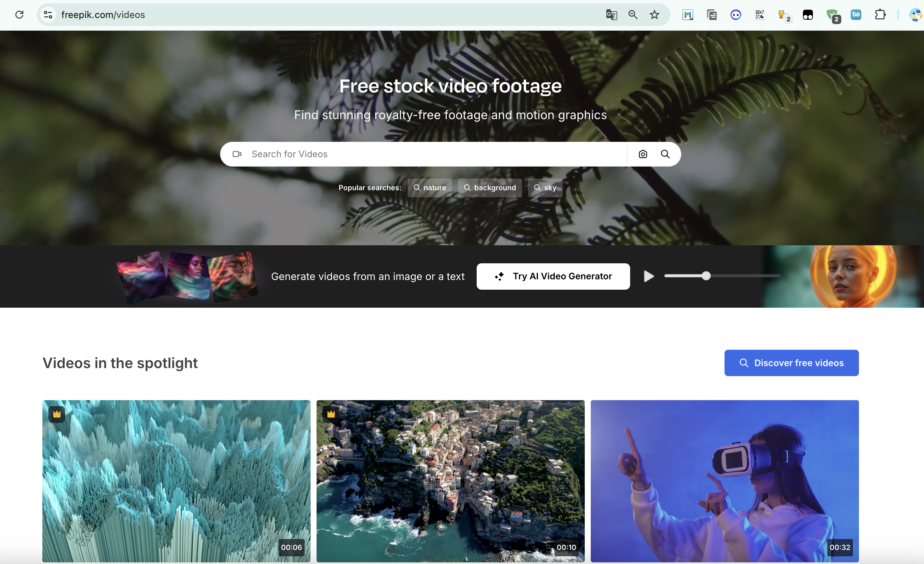Click the camera search-by-image icon
924x564 pixels.
coord(643,154)
